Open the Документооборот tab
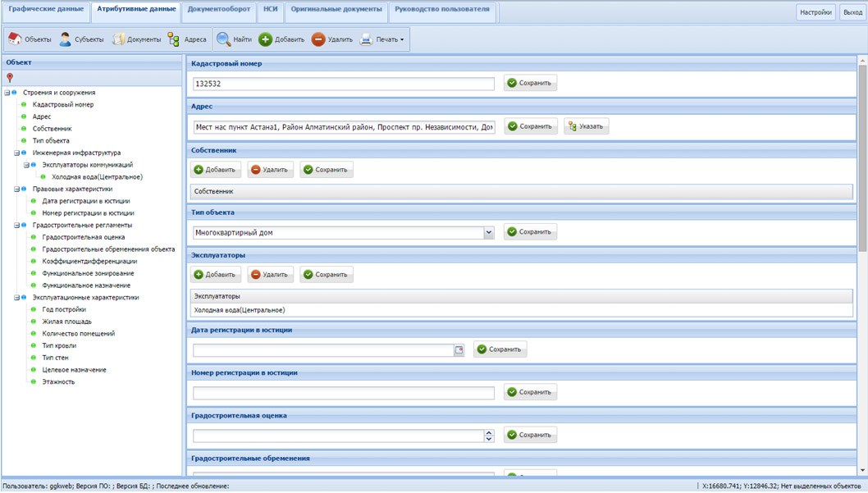868x493 pixels. [x=219, y=10]
